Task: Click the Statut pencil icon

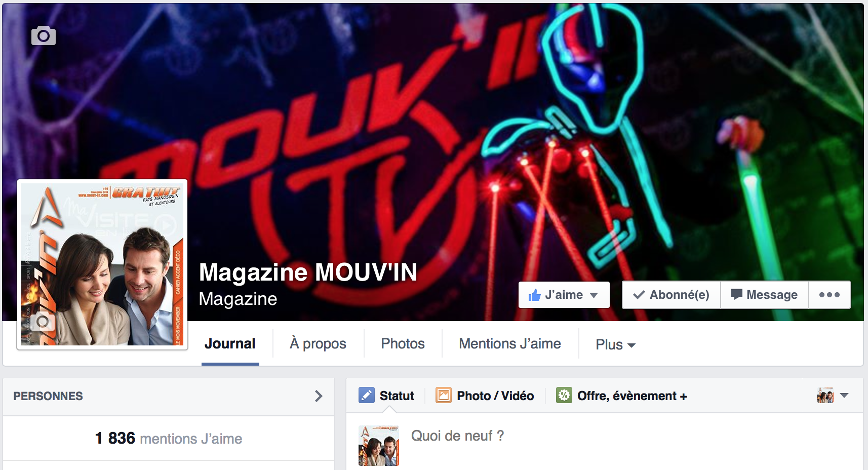Action: [x=366, y=396]
